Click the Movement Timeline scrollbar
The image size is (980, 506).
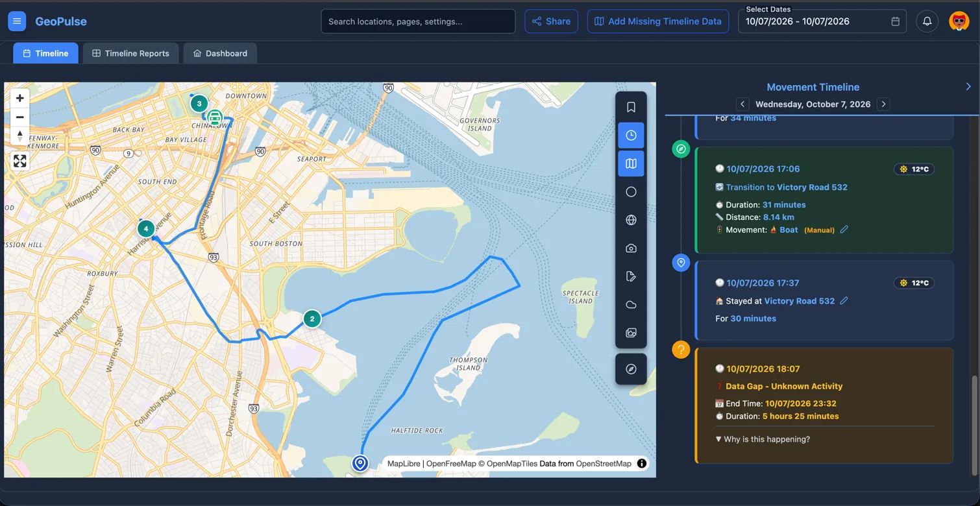coord(974,425)
